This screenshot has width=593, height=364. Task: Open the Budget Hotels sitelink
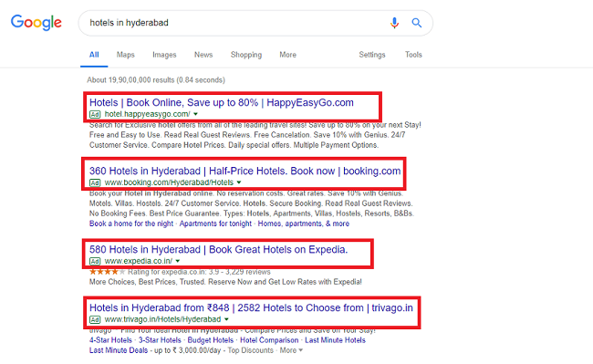211,340
